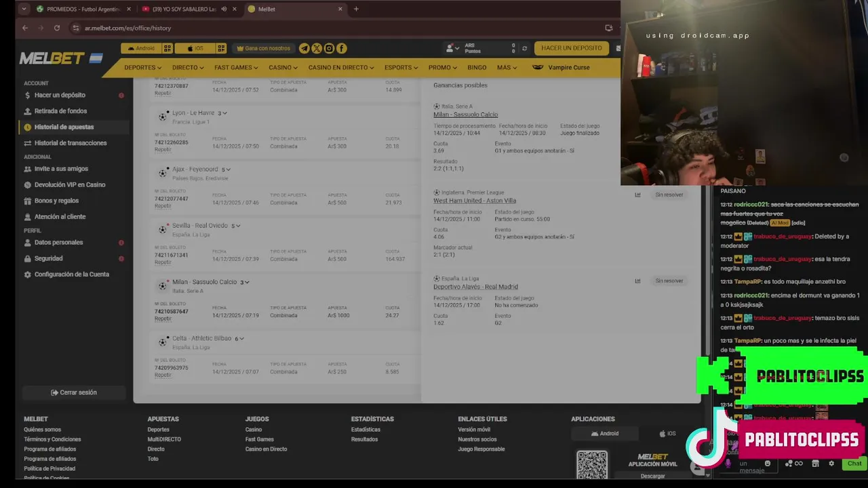Open Atención al cliente
Viewport: 868px width, 488px height.
coord(60,217)
